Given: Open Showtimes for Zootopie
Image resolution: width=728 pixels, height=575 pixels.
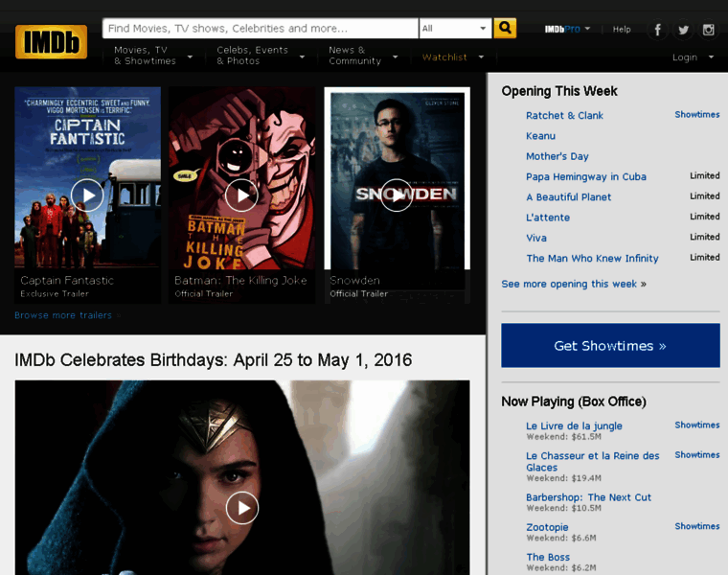Looking at the screenshot, I should pyautogui.click(x=697, y=526).
